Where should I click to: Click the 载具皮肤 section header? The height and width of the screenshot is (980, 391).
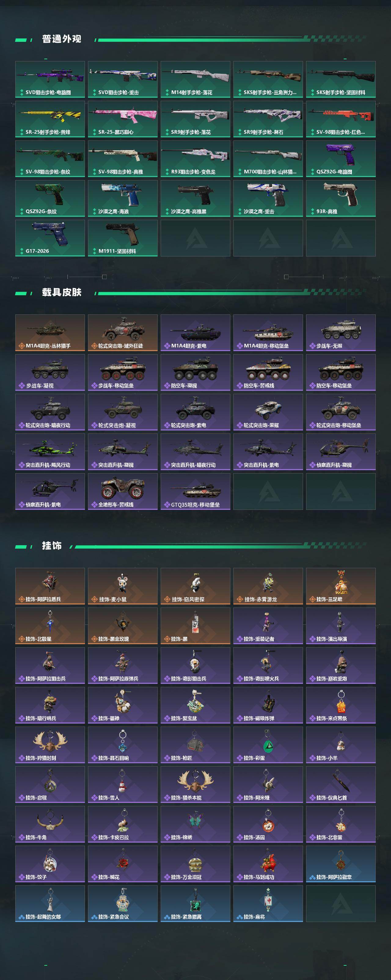62,292
